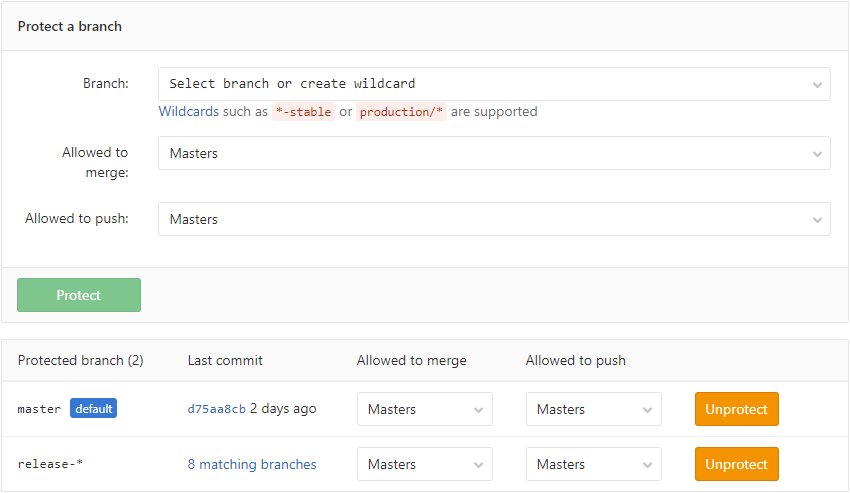Open the Branch selector dropdown
The image size is (850, 493).
pyautogui.click(x=494, y=84)
